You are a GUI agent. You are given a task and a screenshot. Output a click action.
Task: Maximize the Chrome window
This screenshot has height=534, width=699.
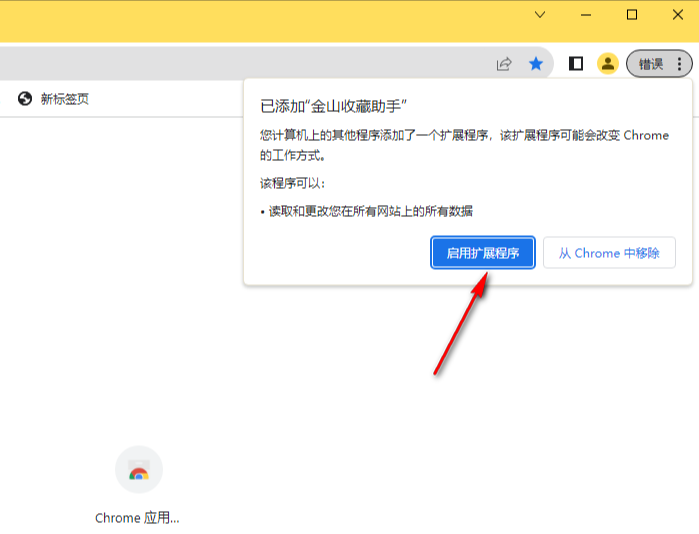pyautogui.click(x=632, y=15)
